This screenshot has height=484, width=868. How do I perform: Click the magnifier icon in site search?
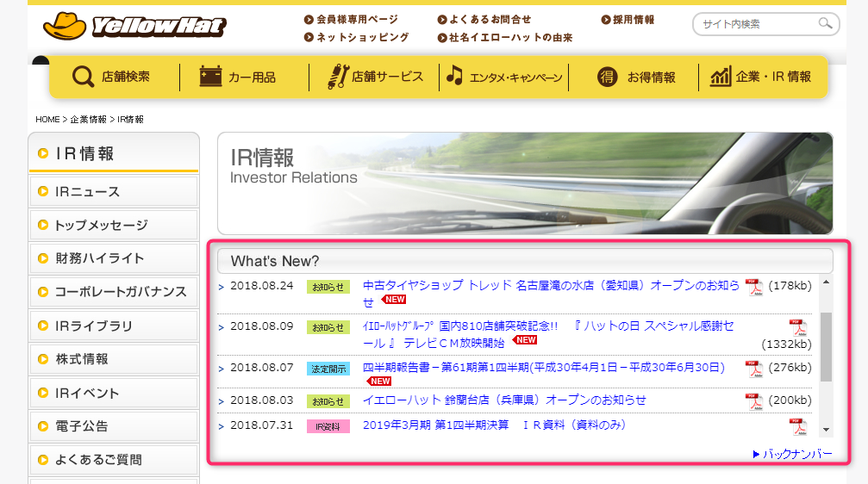click(825, 24)
